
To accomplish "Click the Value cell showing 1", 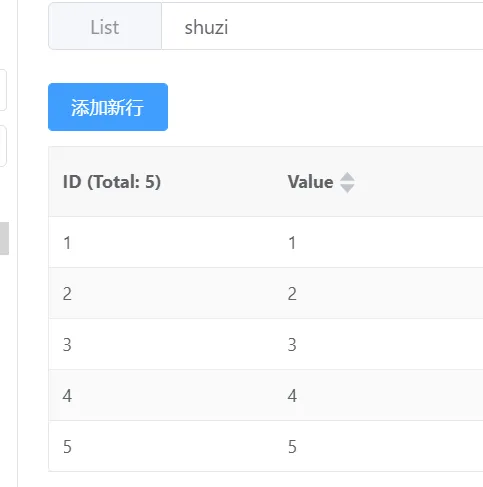I will [x=292, y=243].
